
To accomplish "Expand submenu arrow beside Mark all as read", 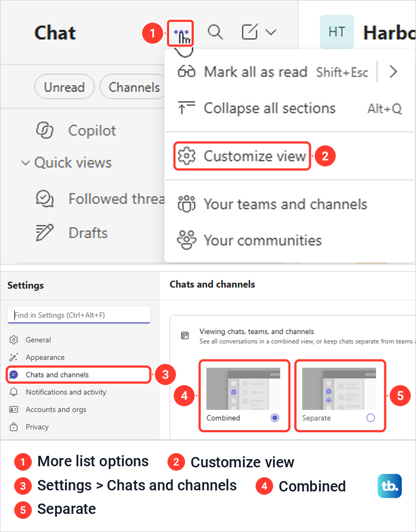I will (x=393, y=72).
